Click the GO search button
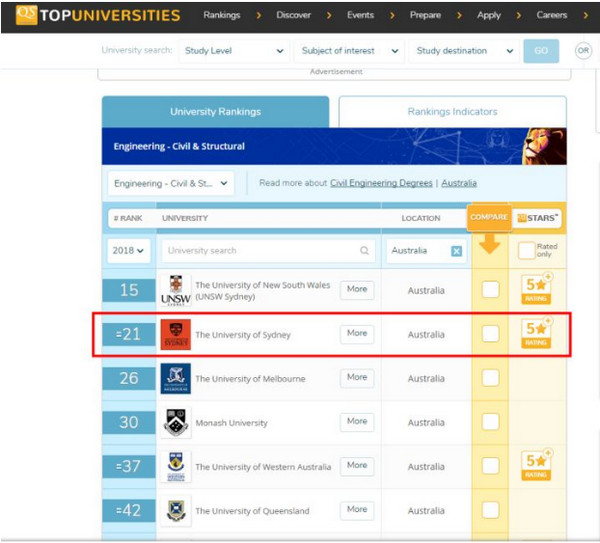 pos(541,51)
